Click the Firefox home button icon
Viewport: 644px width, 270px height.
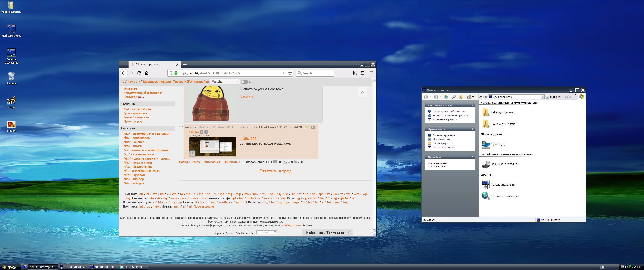click(x=147, y=73)
